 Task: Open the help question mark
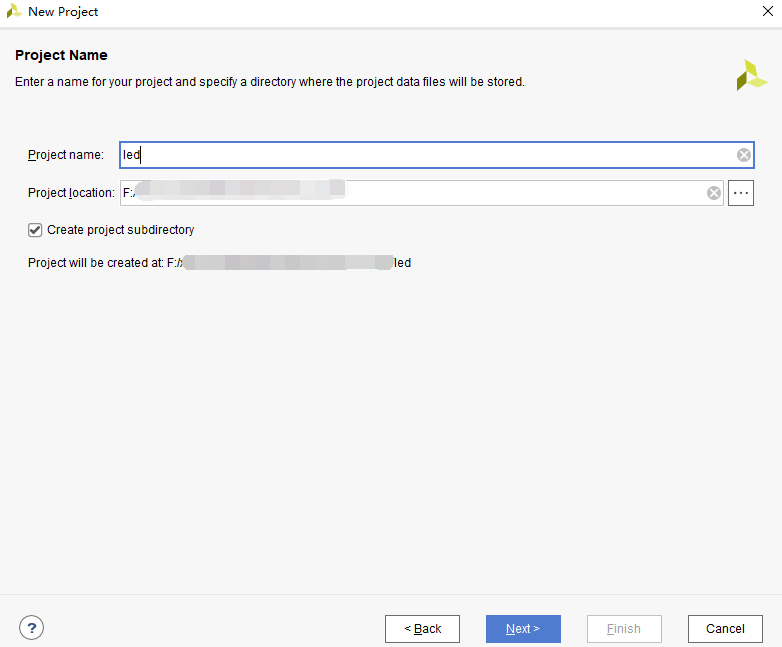[x=31, y=628]
